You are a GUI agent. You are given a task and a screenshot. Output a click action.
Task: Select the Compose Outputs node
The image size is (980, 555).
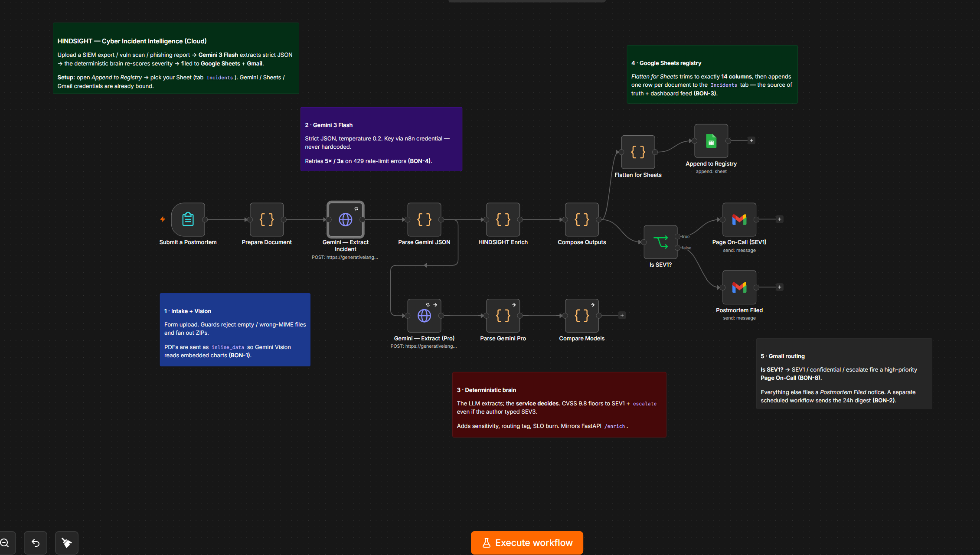(x=582, y=219)
